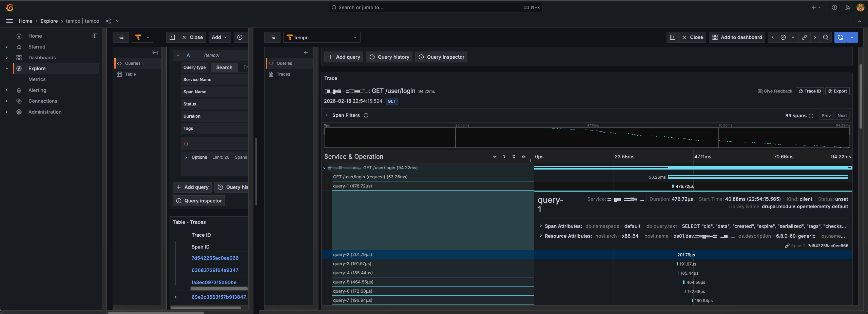This screenshot has width=868, height=314.
Task: Switch Query type to Search
Action: 224,67
